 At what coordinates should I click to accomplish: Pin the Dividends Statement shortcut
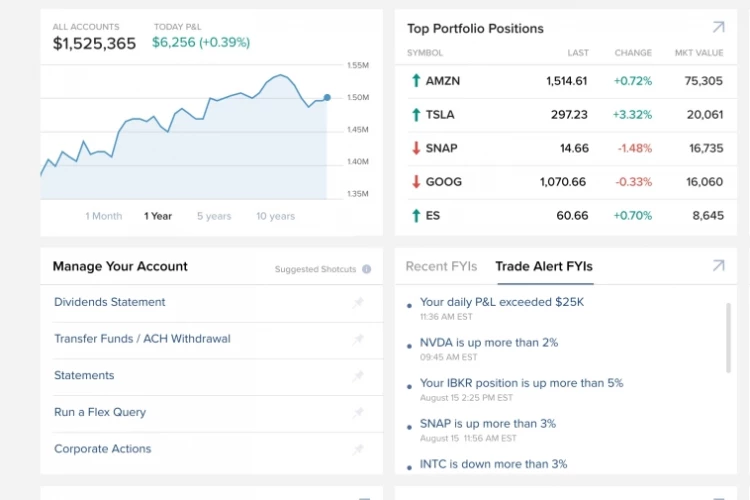[x=358, y=302]
